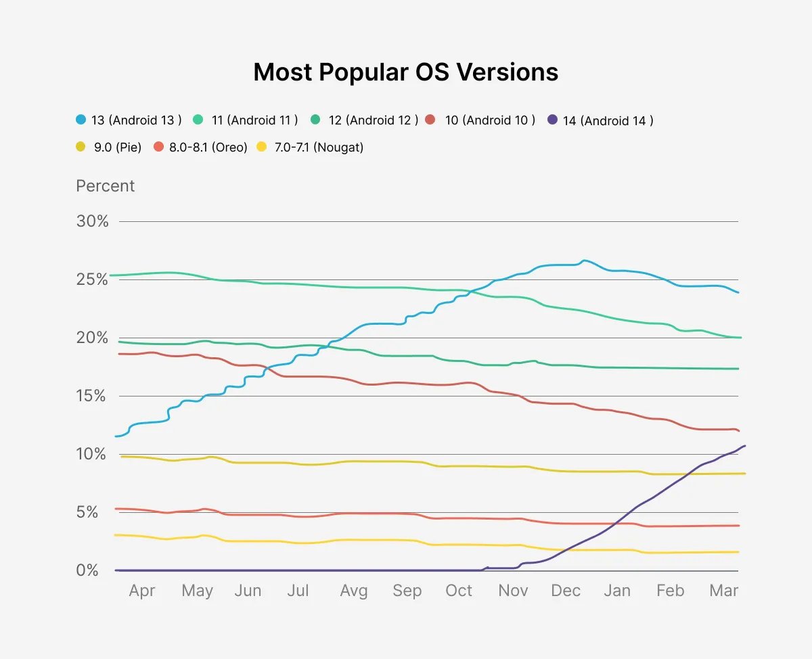This screenshot has width=812, height=659.
Task: Toggle the 8.0-8.1 (Oreo) legend label
Action: coord(208,147)
